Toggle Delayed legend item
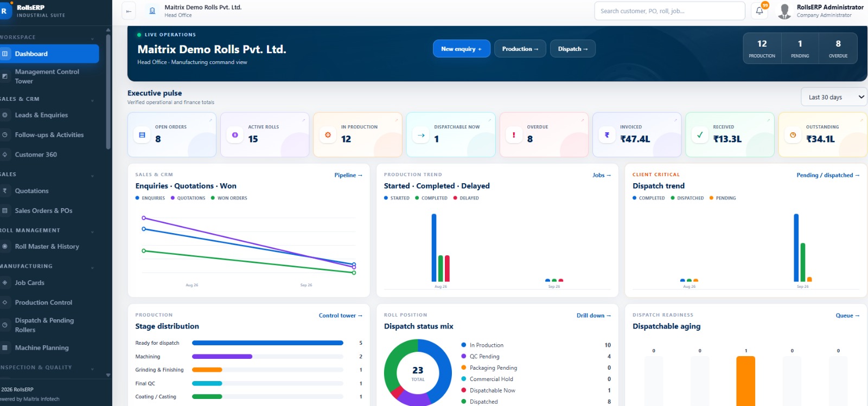The width and height of the screenshot is (868, 406). [x=466, y=198]
